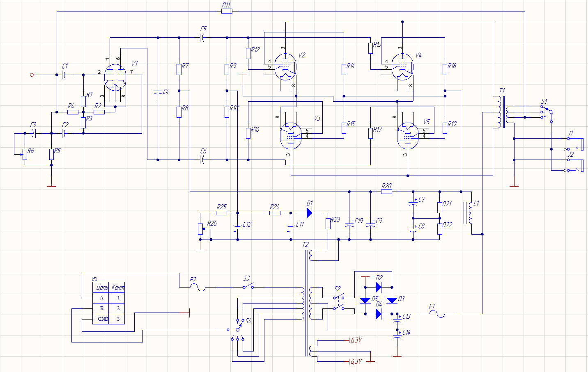Click the R19 designator label
This screenshot has width=588, height=372.
click(452, 124)
